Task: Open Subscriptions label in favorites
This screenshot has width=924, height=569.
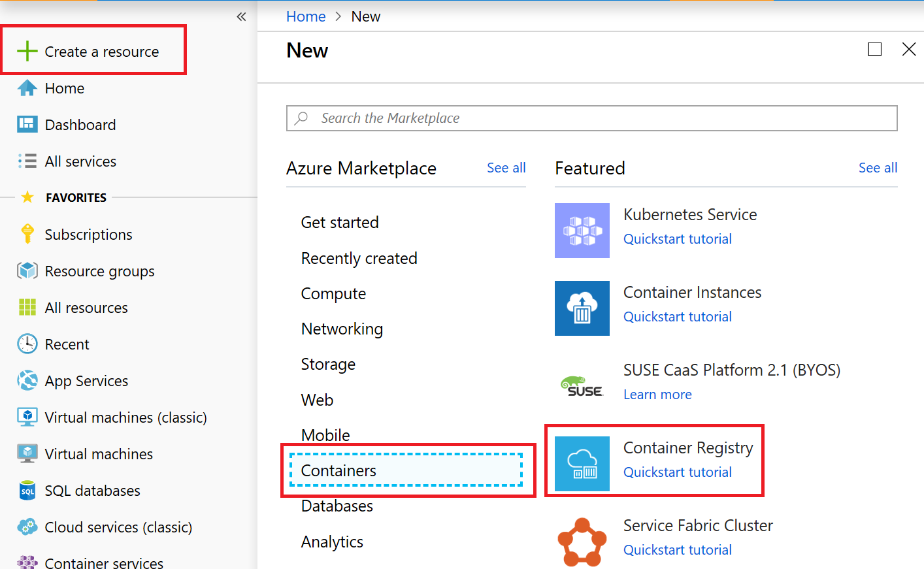Action: point(88,235)
